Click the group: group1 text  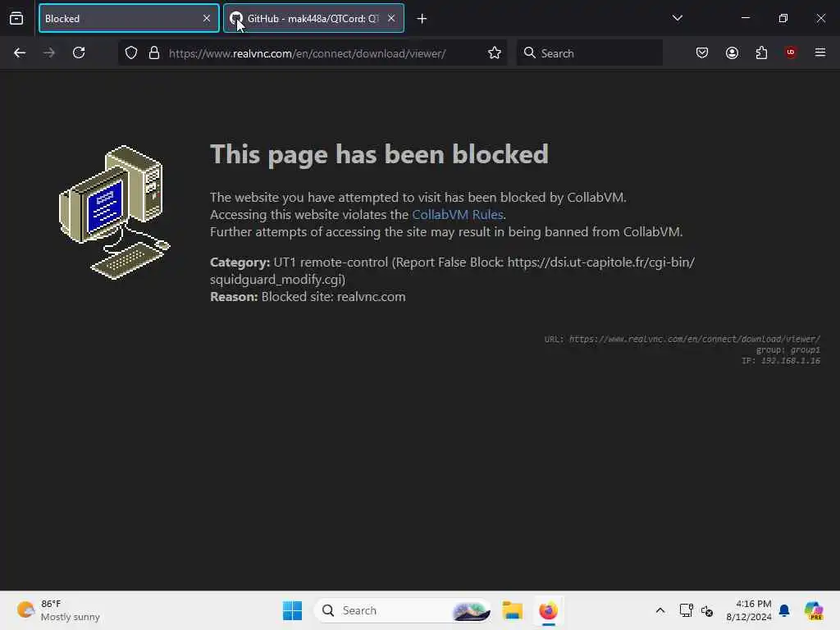pos(788,350)
